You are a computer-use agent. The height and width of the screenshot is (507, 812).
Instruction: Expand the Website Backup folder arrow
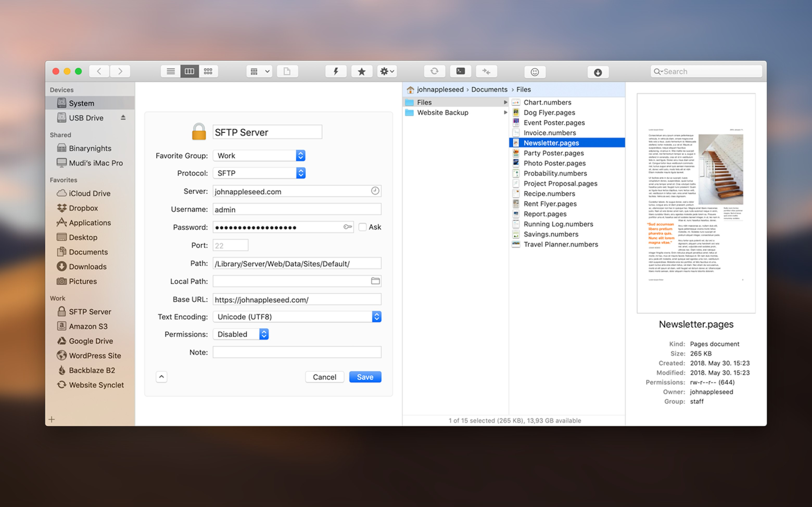[505, 112]
